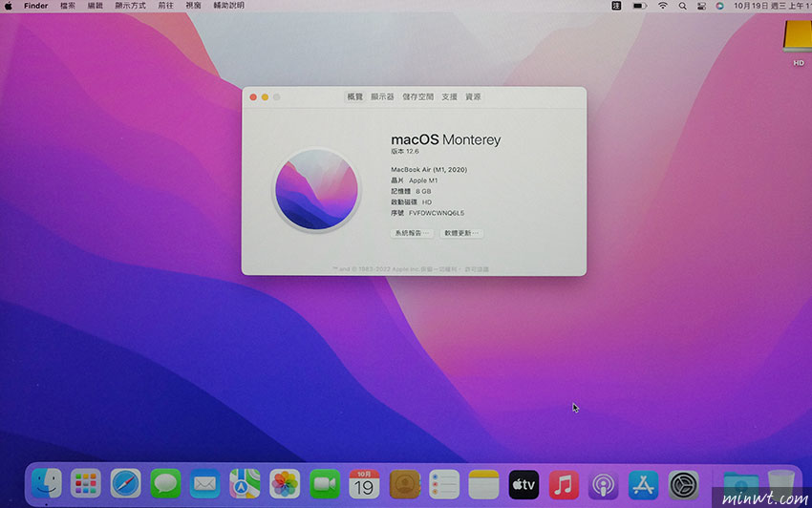The image size is (812, 508).
Task: Open System Preferences in Dock
Action: tap(683, 484)
